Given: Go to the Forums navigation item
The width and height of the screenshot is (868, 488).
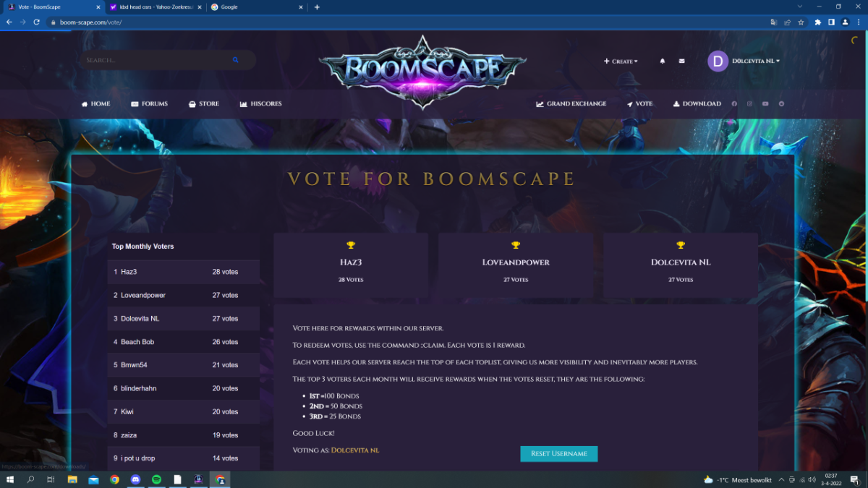Looking at the screenshot, I should (x=149, y=104).
